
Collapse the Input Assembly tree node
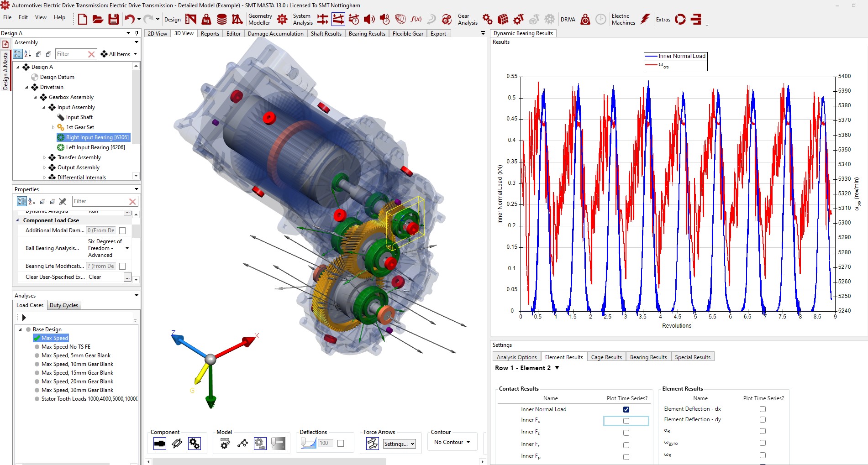[44, 107]
